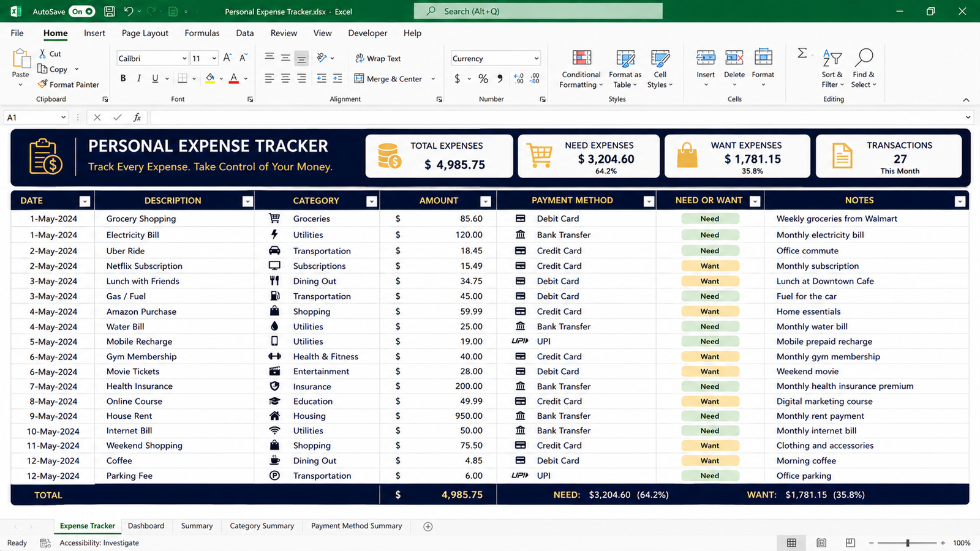The image size is (980, 551).
Task: Open Format as Table gallery
Action: pyautogui.click(x=625, y=69)
